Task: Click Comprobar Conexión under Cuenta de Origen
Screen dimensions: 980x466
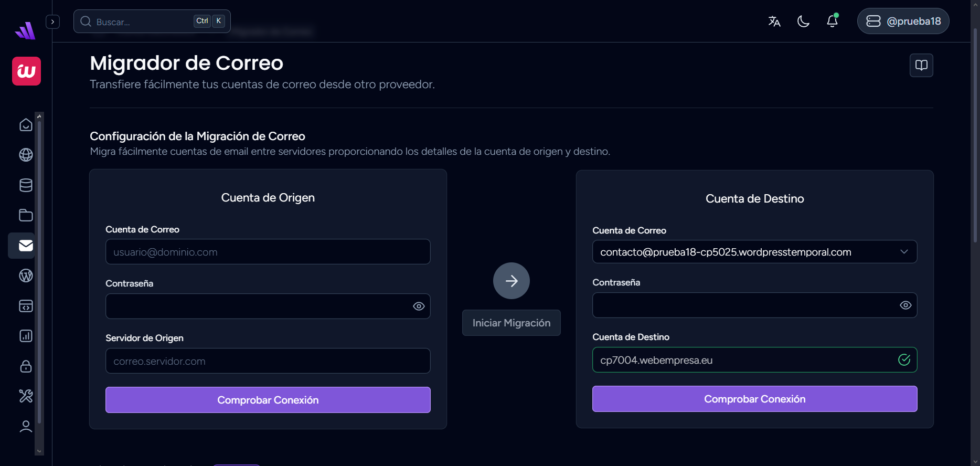Action: pyautogui.click(x=268, y=400)
